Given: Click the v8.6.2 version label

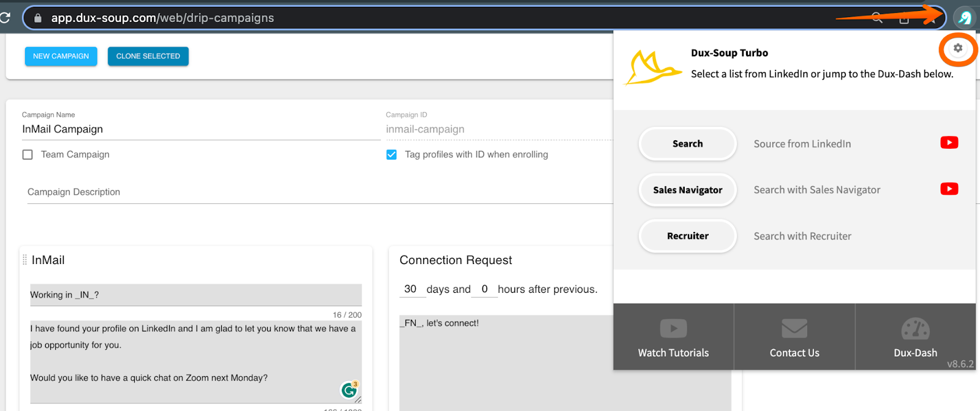Looking at the screenshot, I should (960, 364).
